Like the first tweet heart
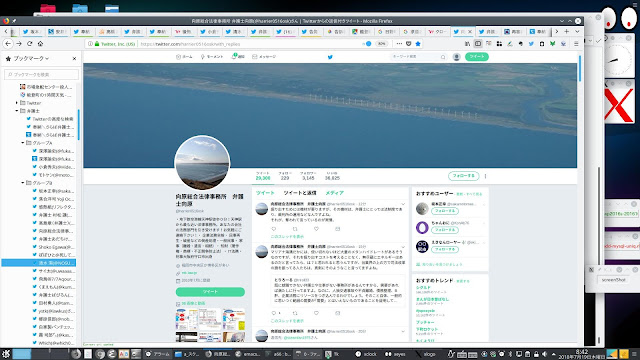This screenshot has width=640, height=360. pos(316,229)
